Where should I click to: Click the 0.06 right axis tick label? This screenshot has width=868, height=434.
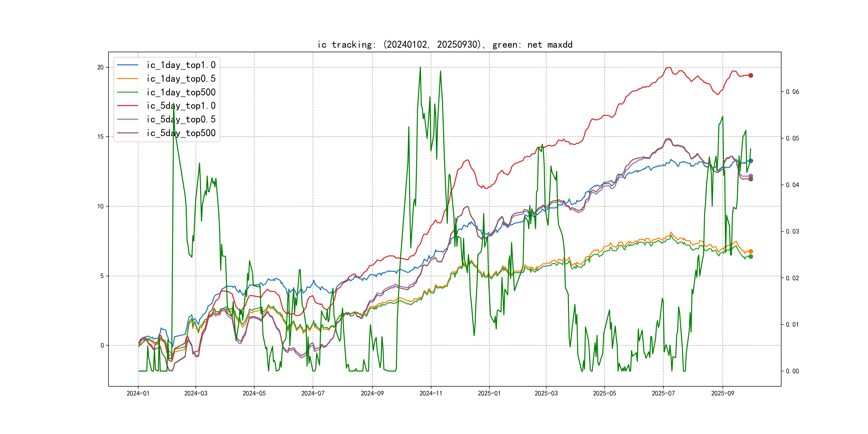(x=792, y=92)
